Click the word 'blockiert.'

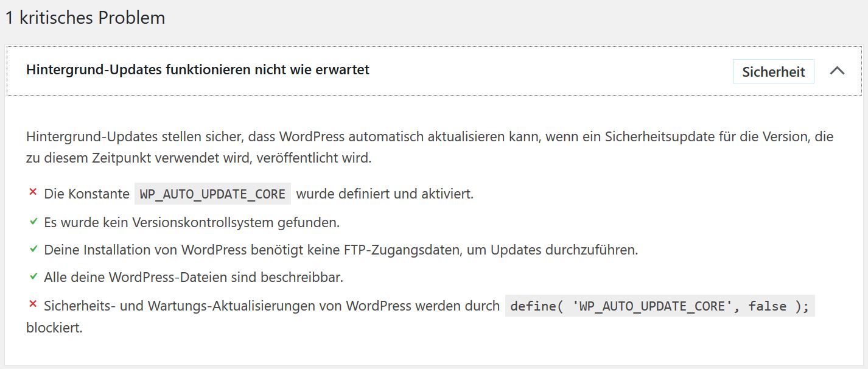(54, 328)
